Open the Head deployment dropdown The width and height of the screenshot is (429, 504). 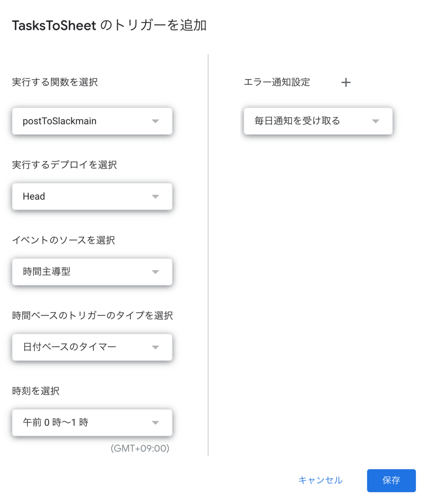pos(92,197)
